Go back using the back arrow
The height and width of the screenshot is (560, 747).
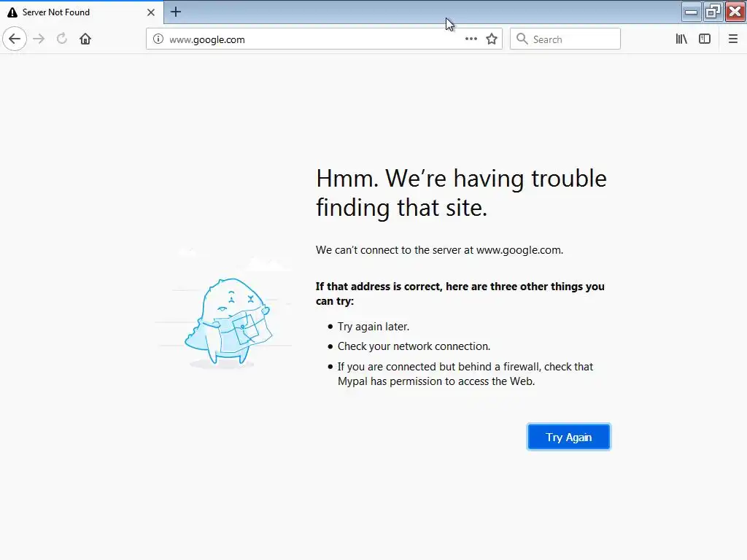click(15, 39)
